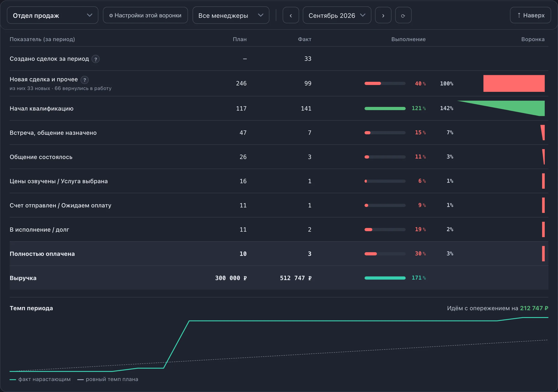This screenshot has width=558, height=392.
Task: Click the fact value 141
Action: (306, 109)
